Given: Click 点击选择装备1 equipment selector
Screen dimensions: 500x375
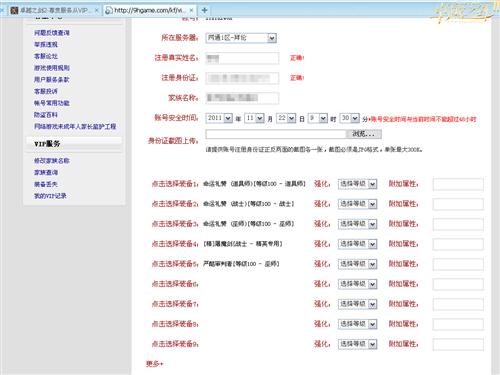Looking at the screenshot, I should pyautogui.click(x=175, y=184).
